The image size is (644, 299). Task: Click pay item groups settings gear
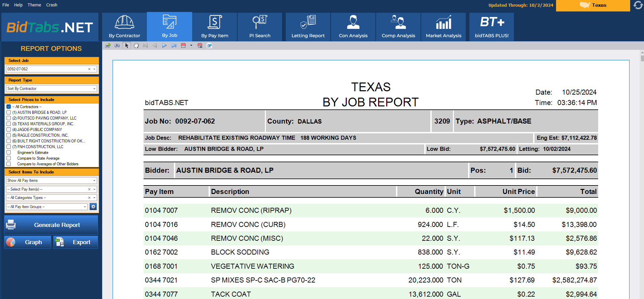tap(93, 207)
